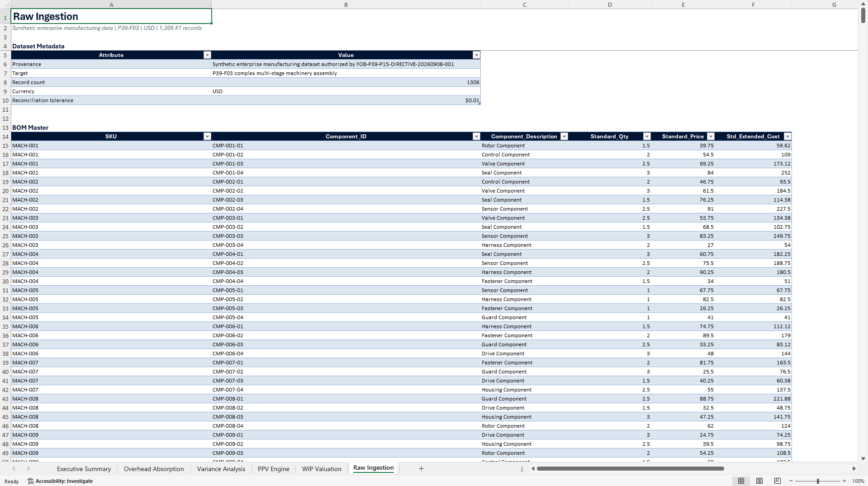Click the sheet tab bar options dots
The width and height of the screenshot is (868, 486).
pyautogui.click(x=522, y=469)
